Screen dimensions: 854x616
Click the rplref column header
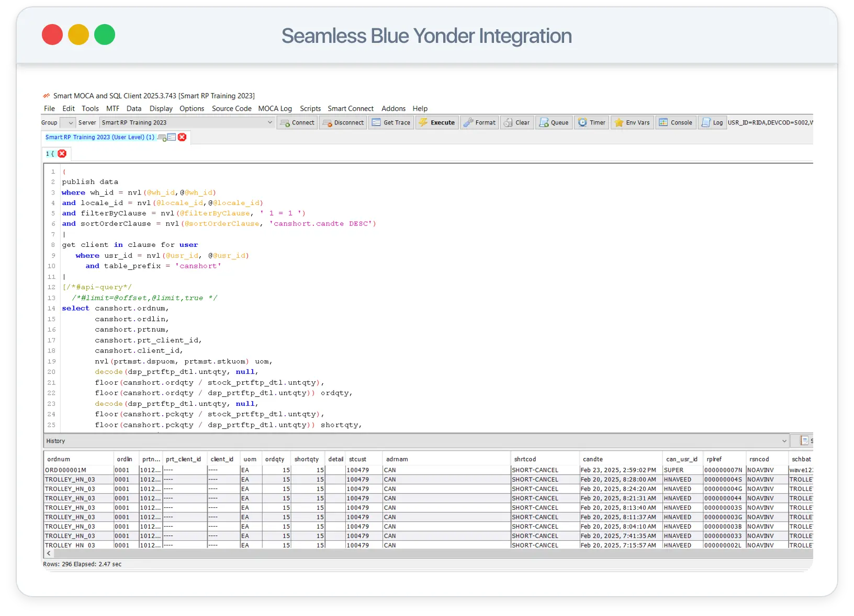[x=724, y=459]
